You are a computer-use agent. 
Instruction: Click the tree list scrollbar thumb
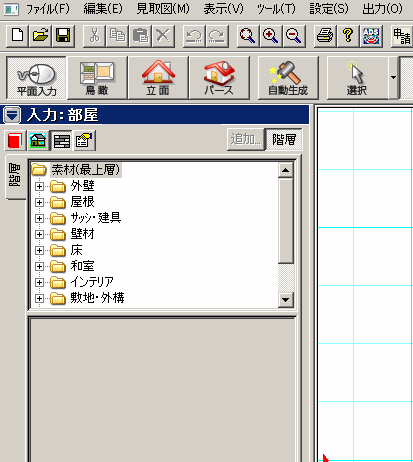(285, 221)
